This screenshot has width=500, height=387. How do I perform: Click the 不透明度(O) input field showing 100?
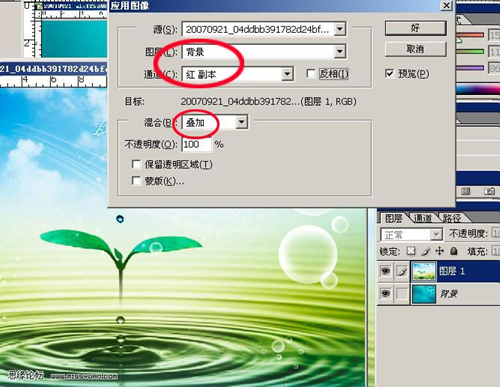click(x=197, y=145)
